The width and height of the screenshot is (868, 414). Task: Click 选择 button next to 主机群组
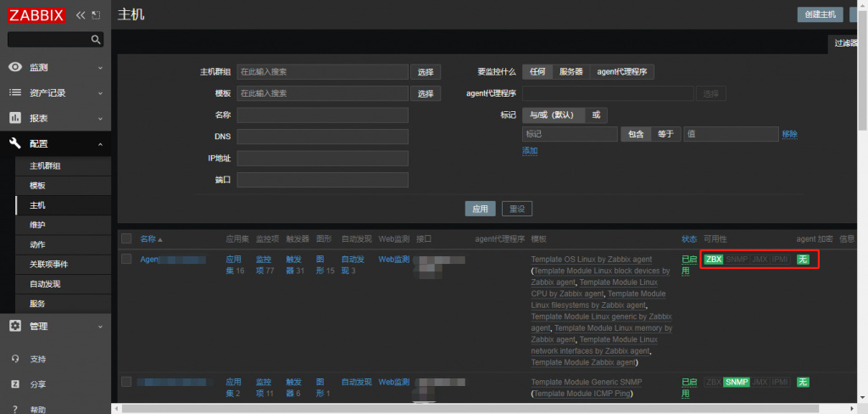click(426, 71)
